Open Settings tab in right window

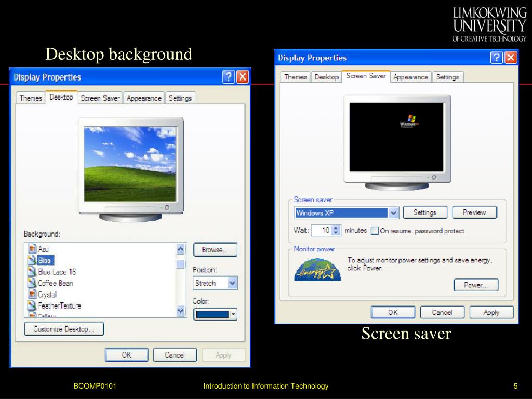(x=447, y=77)
